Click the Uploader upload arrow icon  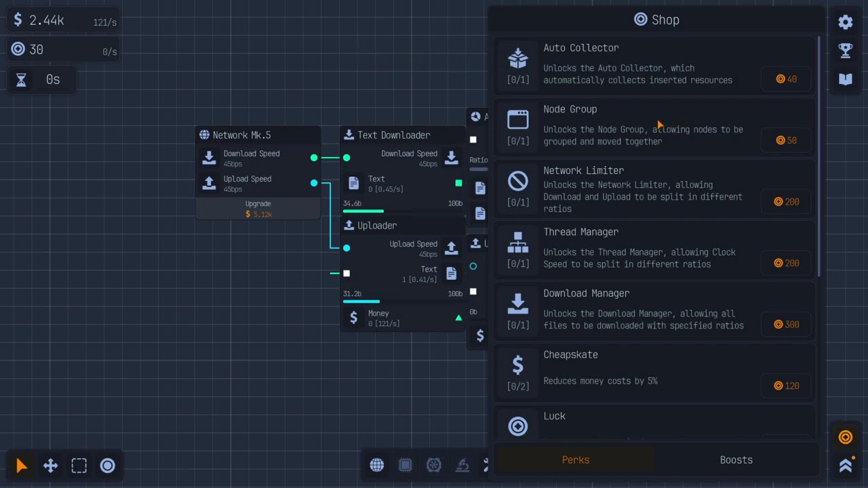click(452, 248)
